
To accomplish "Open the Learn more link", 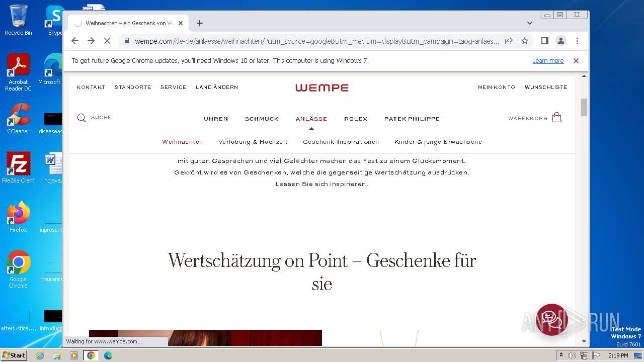I will [x=548, y=61].
